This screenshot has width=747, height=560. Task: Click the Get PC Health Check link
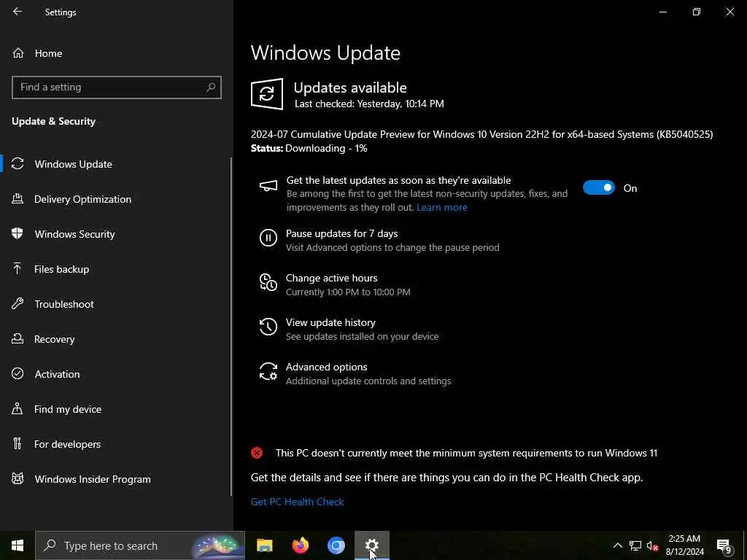(298, 502)
